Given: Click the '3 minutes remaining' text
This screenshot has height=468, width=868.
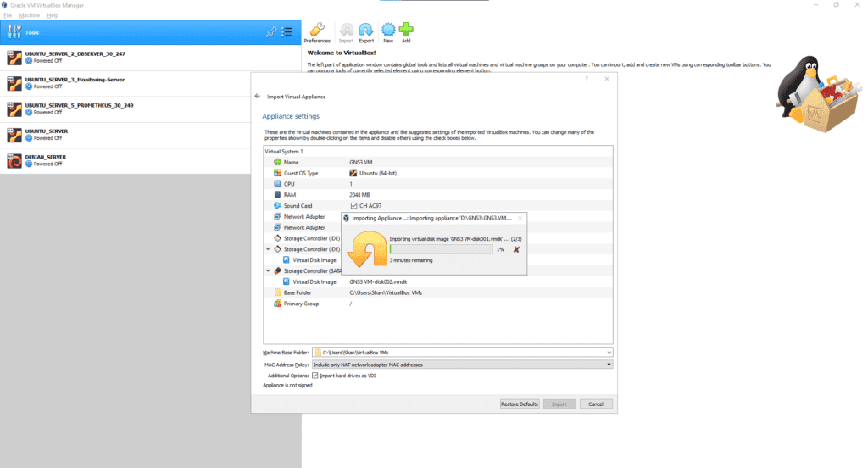Looking at the screenshot, I should [411, 260].
